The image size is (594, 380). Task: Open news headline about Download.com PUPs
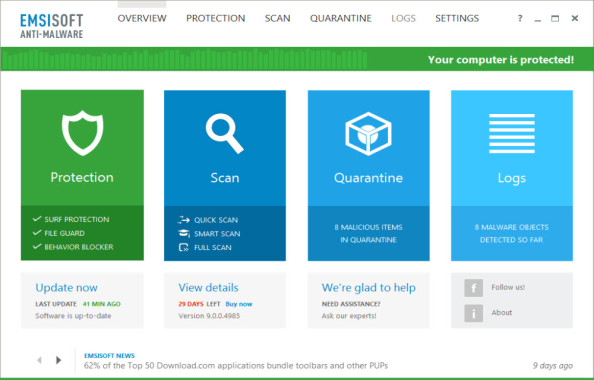pos(236,366)
